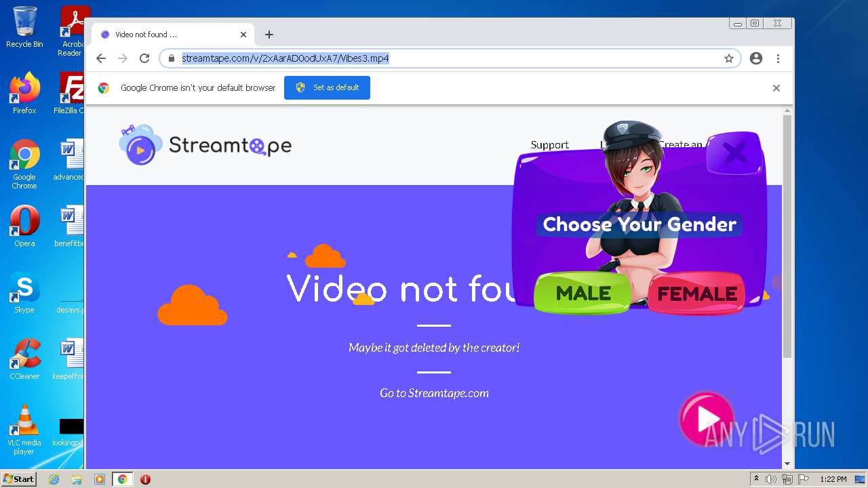Click 'Set as default' button
Viewport: 868px width, 488px height.
pos(327,87)
